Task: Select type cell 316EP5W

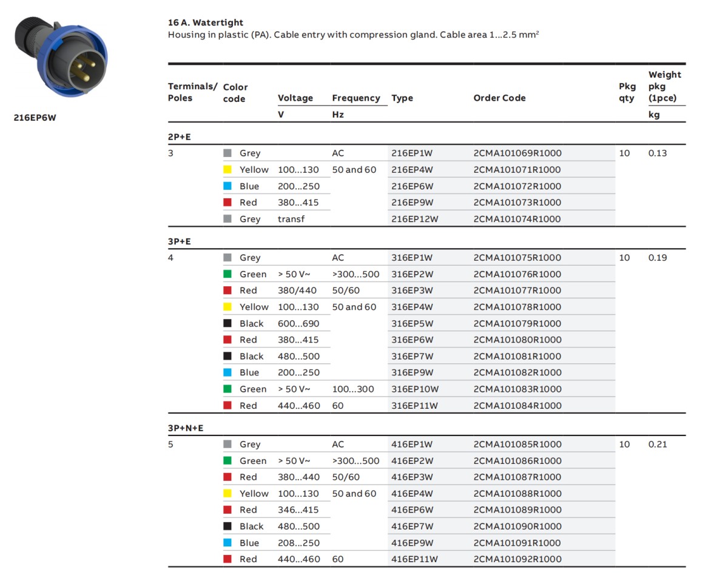Action: click(412, 323)
